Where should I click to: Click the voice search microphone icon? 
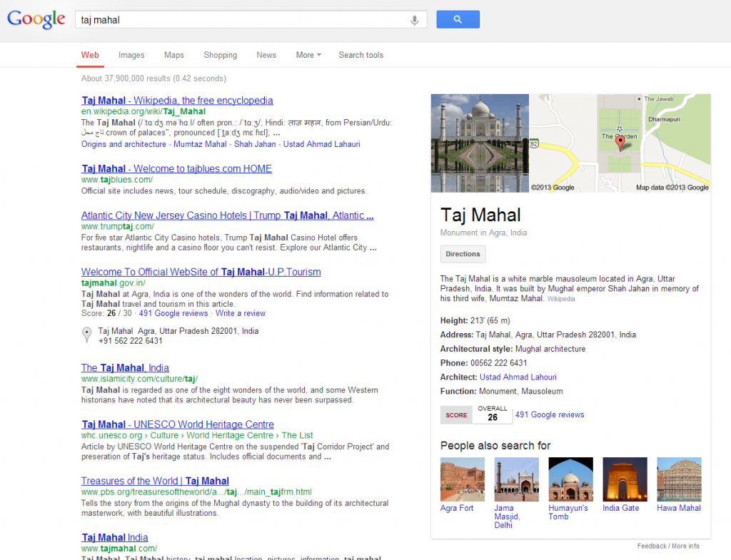pyautogui.click(x=415, y=19)
